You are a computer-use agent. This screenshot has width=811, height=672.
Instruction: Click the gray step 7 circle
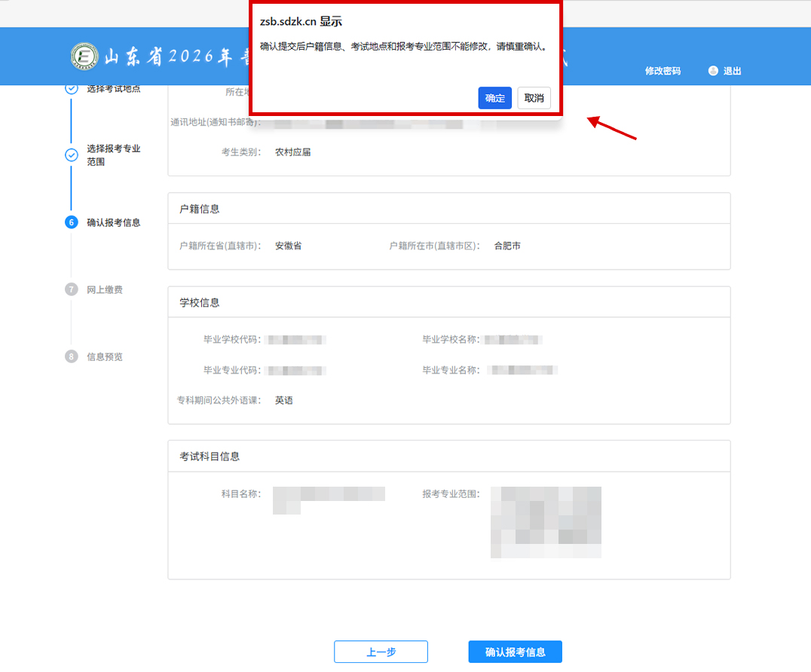tap(72, 289)
